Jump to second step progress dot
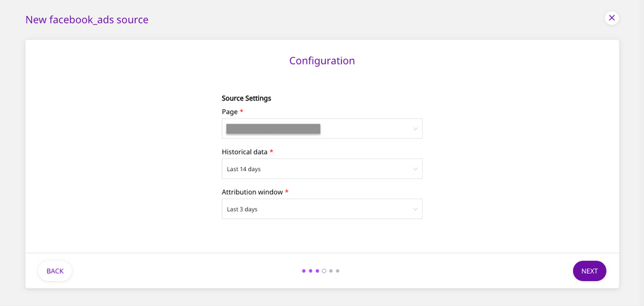This screenshot has width=644, height=306. coord(311,271)
